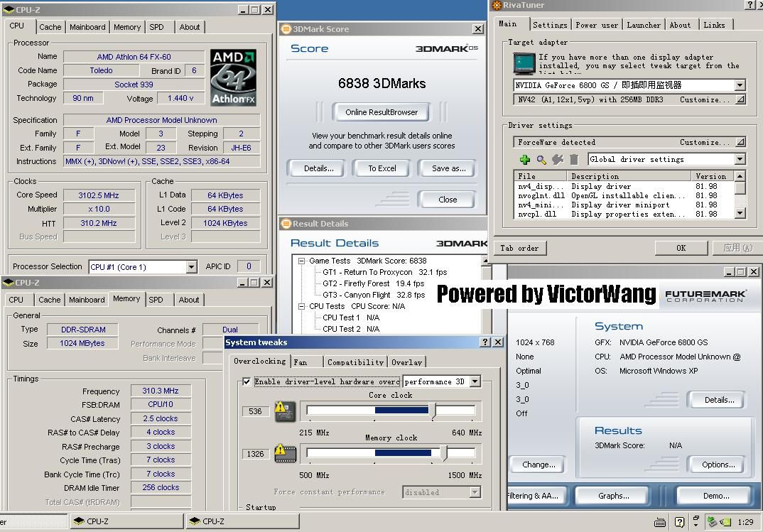Click the memory clock slider thumb

click(x=443, y=453)
